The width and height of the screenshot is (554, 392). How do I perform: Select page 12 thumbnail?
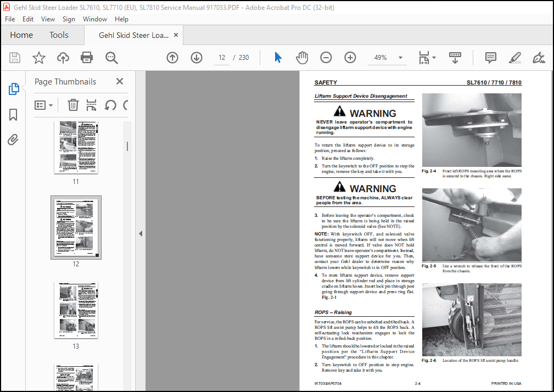[x=76, y=227]
